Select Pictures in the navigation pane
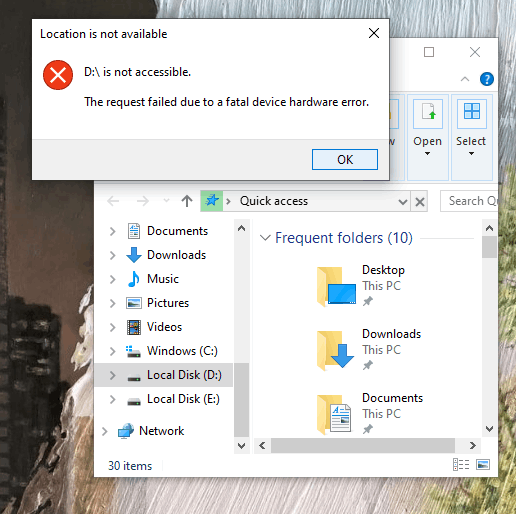 click(x=168, y=303)
